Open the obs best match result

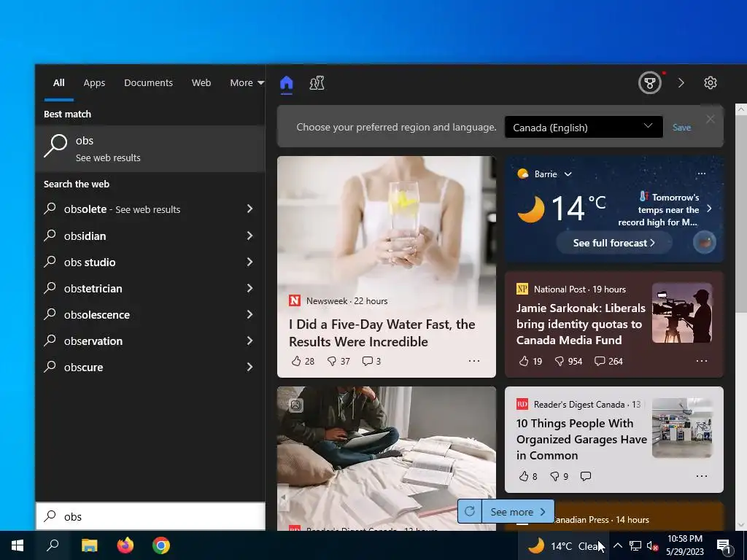coord(150,149)
